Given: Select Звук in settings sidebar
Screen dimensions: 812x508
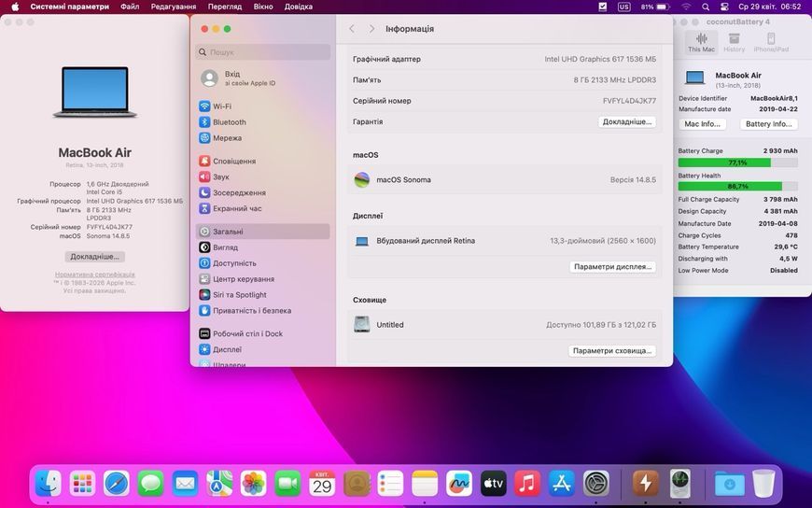Looking at the screenshot, I should pos(263,176).
